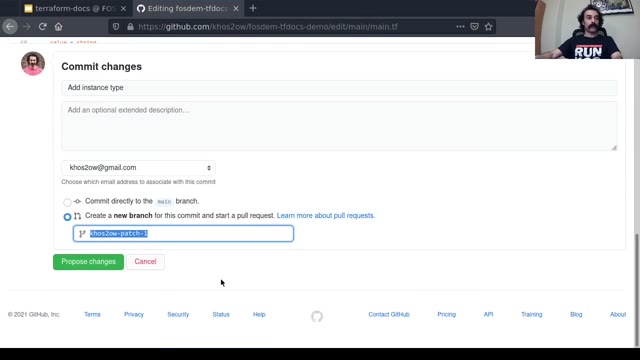The height and width of the screenshot is (360, 640).
Task: Select Create a new branch option
Action: click(67, 216)
